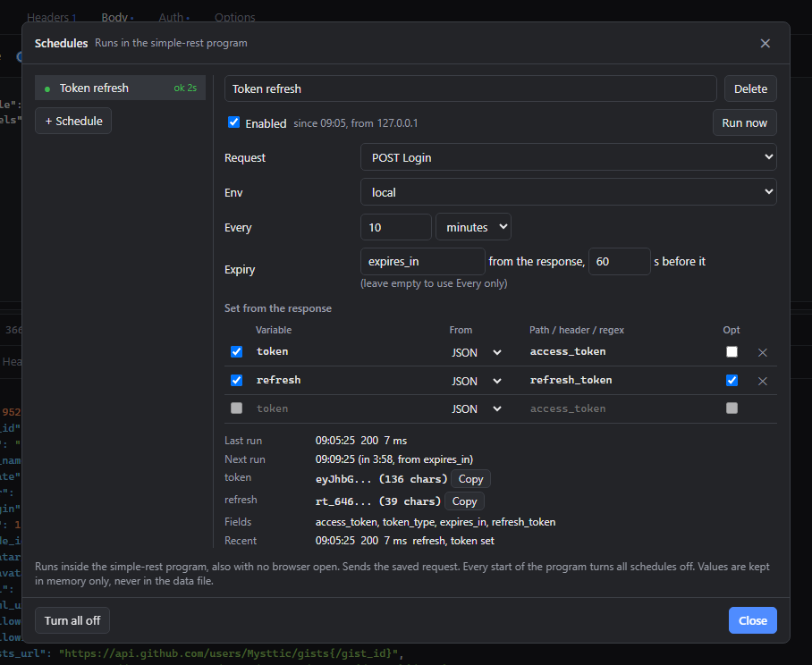
Task: Edit the schedule name field
Action: pos(470,88)
